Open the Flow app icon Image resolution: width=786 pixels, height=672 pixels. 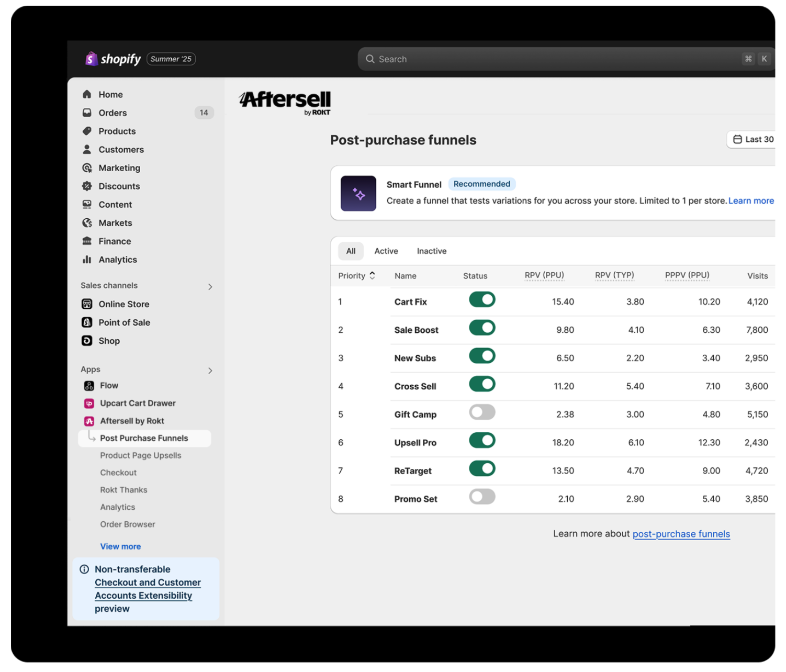point(88,385)
